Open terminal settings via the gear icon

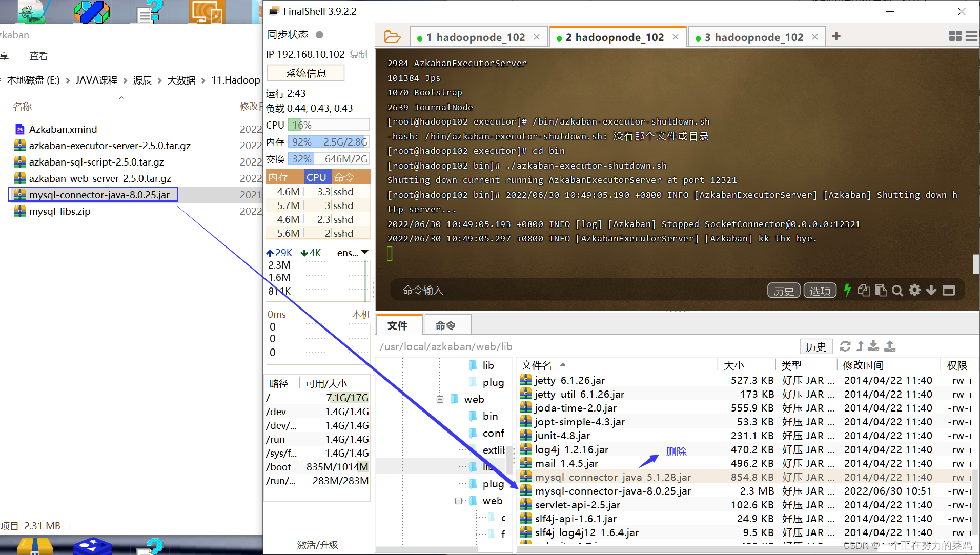(x=915, y=290)
